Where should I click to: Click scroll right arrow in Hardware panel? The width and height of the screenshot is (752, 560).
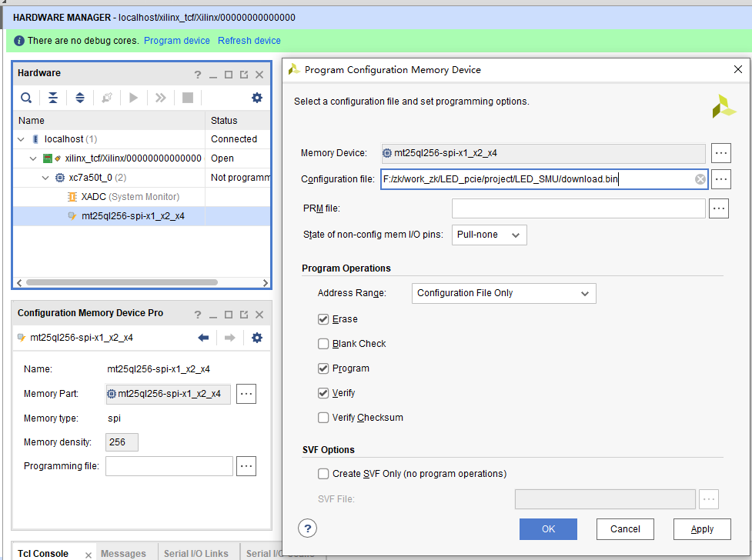266,283
